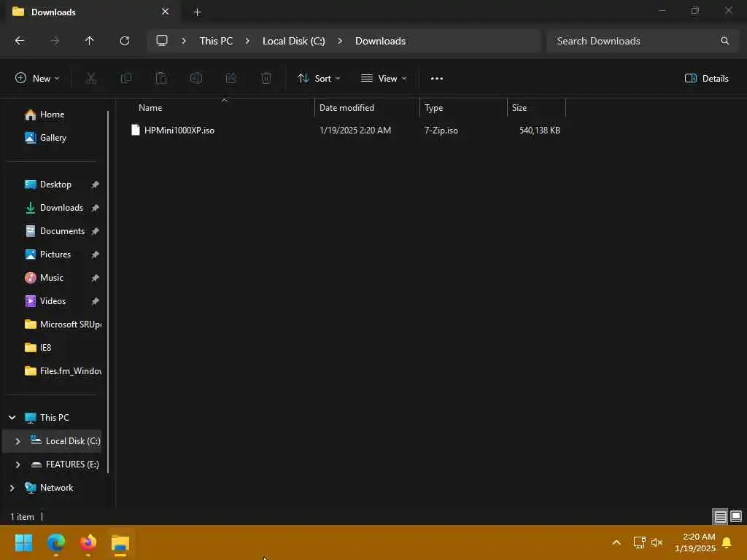Select the HPMini1000XP.iso file
This screenshot has height=560, width=747.
(x=345, y=130)
